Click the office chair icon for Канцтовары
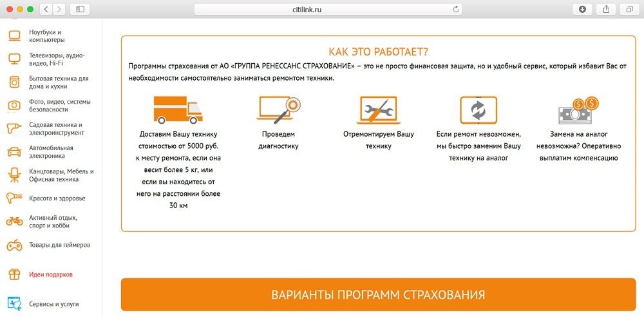The height and width of the screenshot is (317, 644). click(14, 175)
